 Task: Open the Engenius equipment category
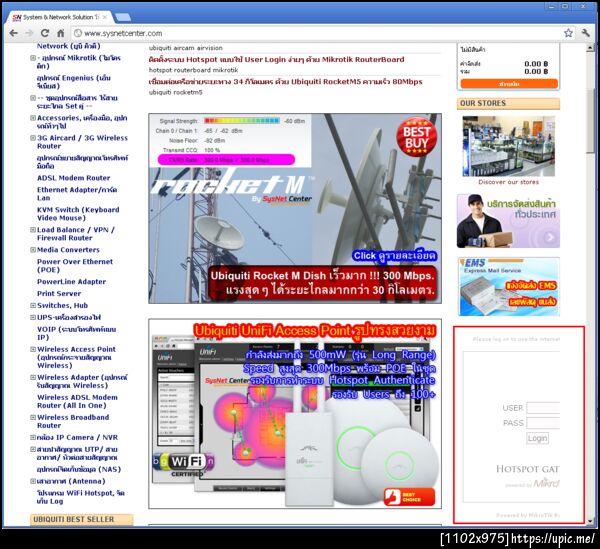(x=73, y=82)
